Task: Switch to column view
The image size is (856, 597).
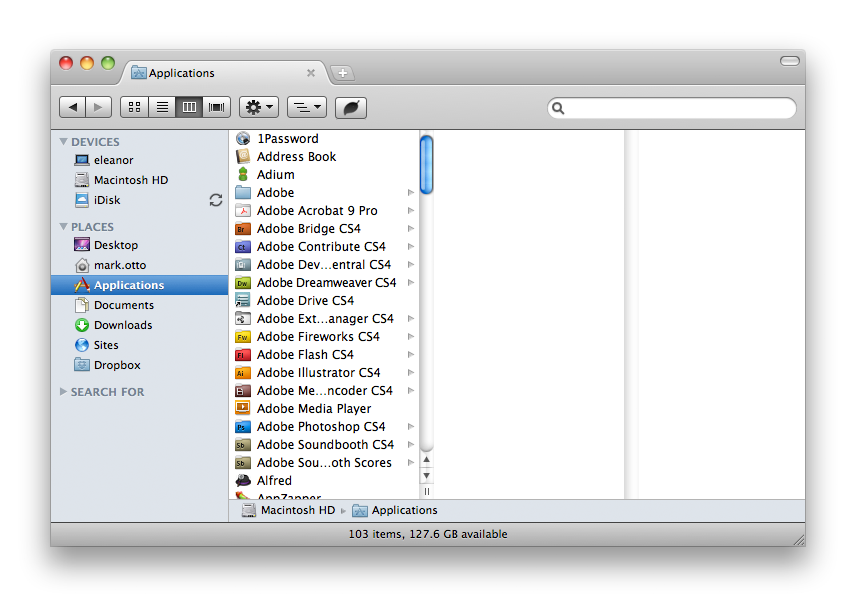Action: 189,107
